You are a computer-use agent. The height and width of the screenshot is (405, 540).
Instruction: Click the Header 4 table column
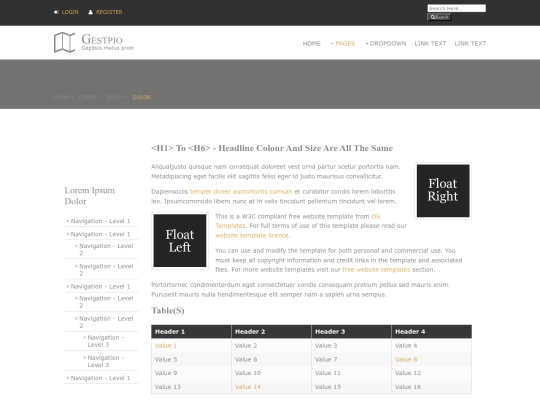tap(432, 332)
